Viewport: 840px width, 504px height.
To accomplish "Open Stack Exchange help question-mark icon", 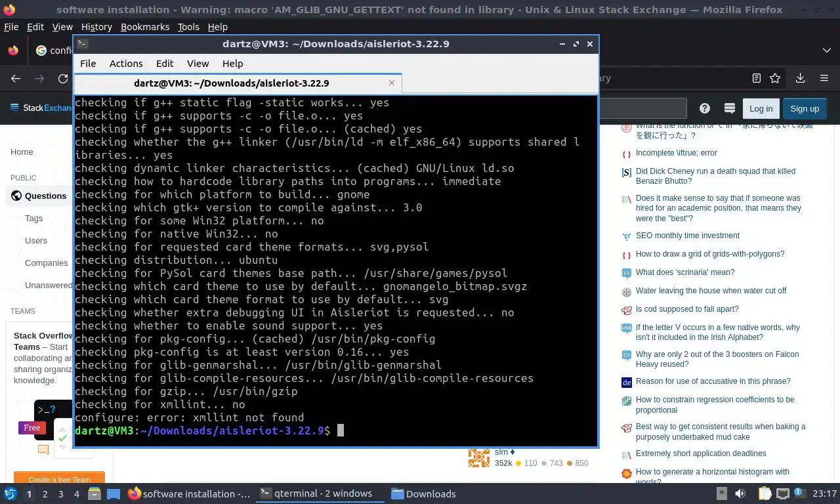I will pyautogui.click(x=705, y=108).
